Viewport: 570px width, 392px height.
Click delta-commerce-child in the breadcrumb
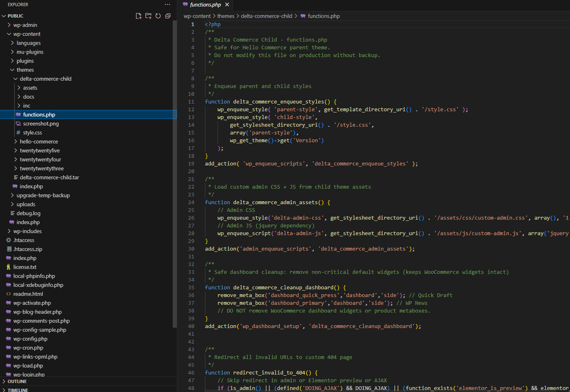266,16
